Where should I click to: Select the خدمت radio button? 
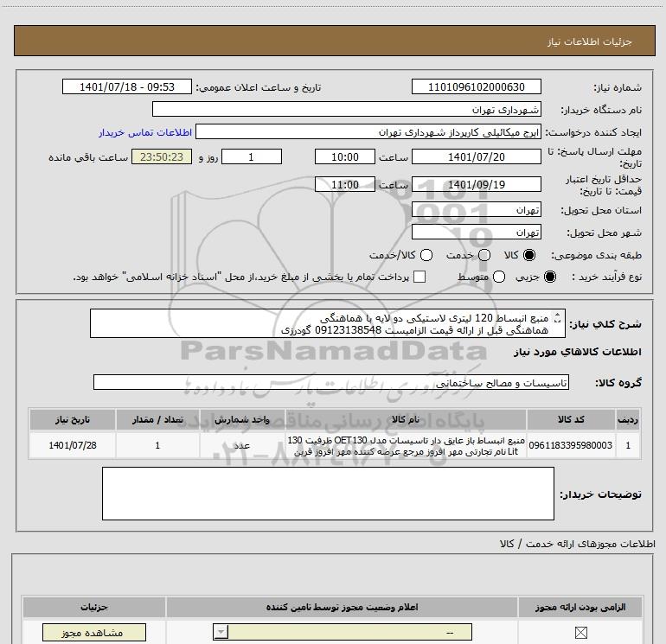[x=484, y=255]
